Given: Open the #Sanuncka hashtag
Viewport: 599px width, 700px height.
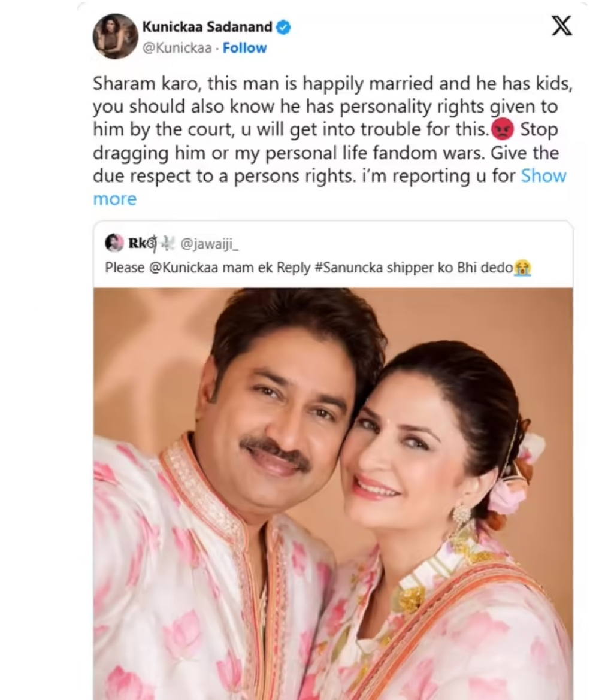Looking at the screenshot, I should click(347, 268).
